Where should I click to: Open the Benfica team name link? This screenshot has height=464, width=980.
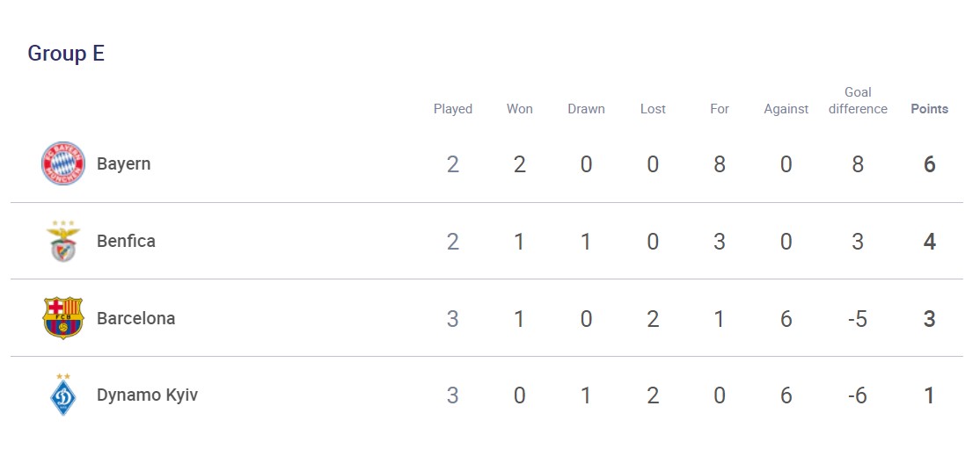click(126, 241)
